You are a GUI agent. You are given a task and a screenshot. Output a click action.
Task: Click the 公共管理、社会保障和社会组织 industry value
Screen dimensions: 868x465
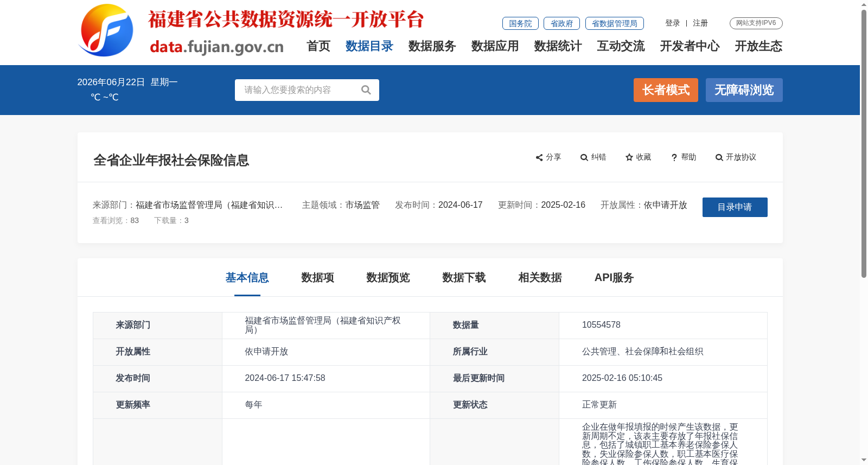[x=643, y=352]
